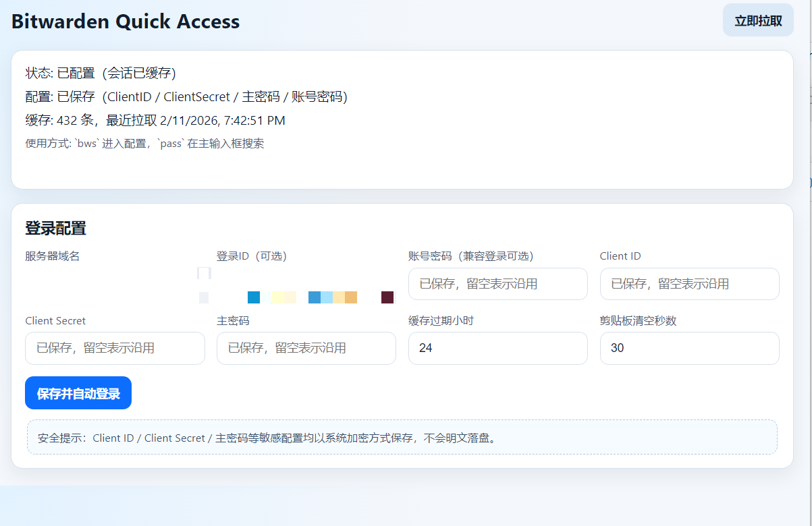Click the Client ID label text
The image size is (812, 526).
tap(620, 256)
